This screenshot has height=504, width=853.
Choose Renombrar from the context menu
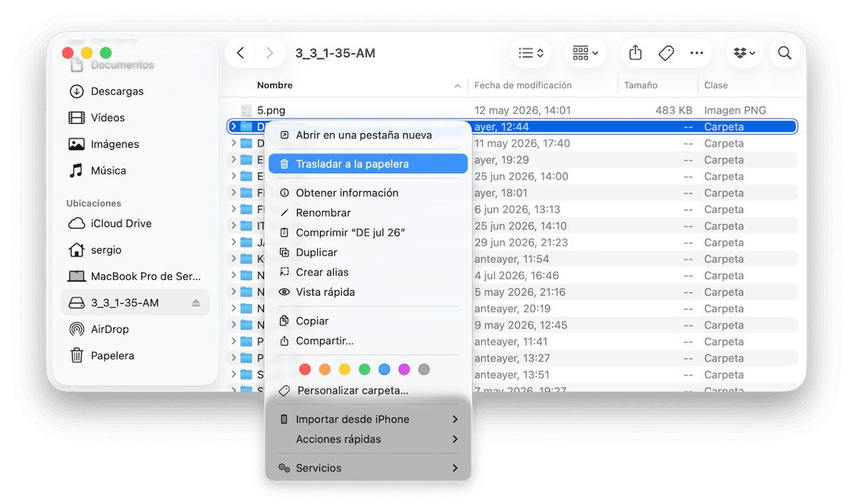click(x=368, y=212)
